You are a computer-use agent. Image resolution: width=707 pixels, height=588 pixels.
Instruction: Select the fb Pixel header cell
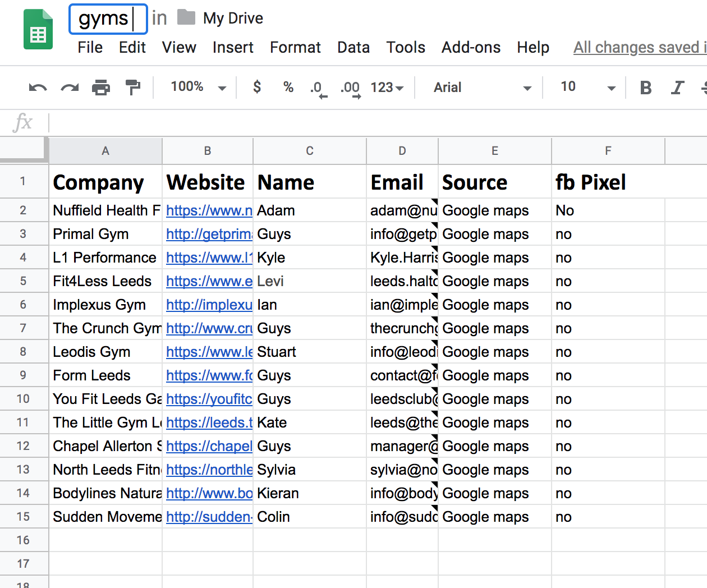coord(608,182)
